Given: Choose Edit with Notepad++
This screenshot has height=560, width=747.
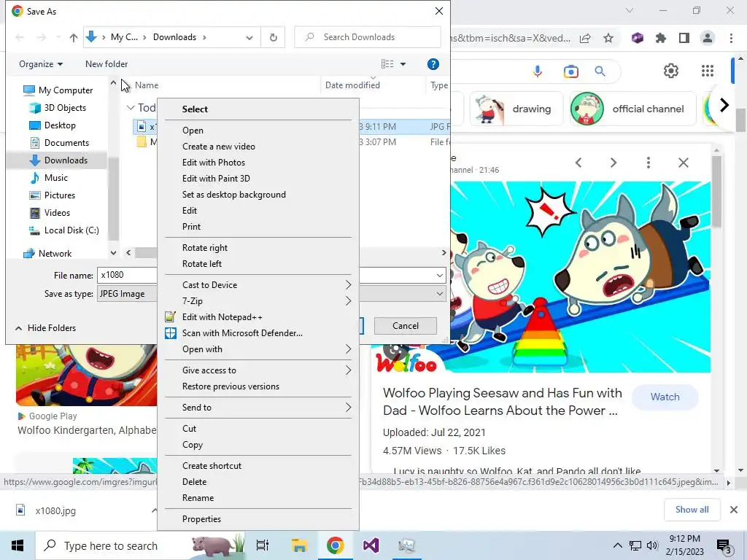Looking at the screenshot, I should (x=258, y=317).
